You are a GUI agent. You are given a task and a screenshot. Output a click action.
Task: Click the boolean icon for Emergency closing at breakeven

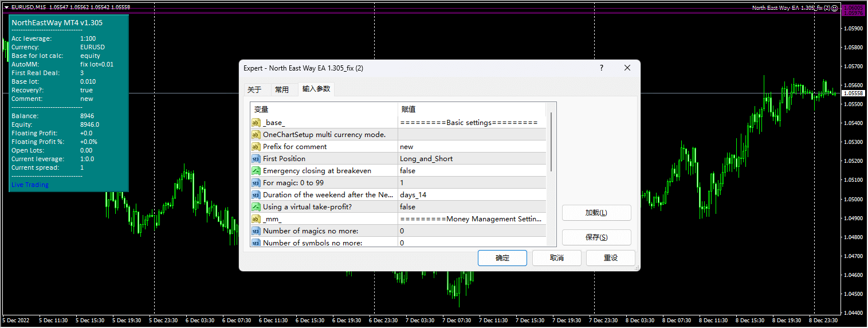[x=256, y=171]
